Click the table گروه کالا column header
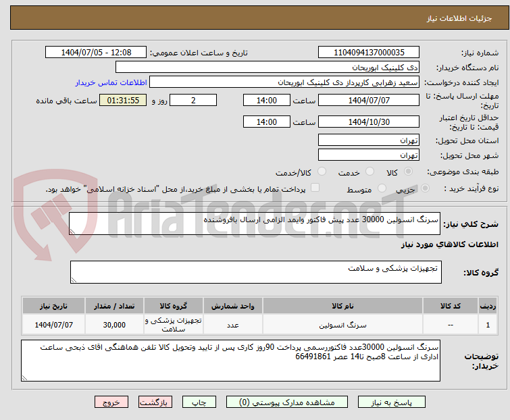The image size is (510, 420). tap(174, 306)
